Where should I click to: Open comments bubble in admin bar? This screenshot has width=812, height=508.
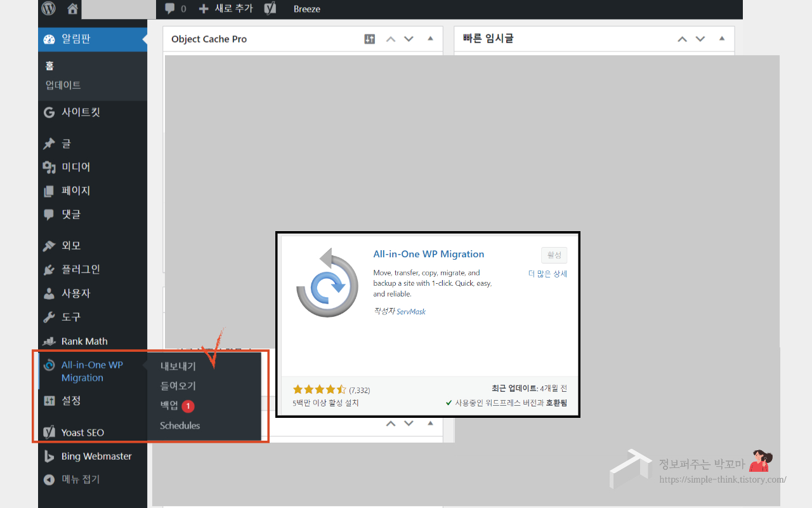pyautogui.click(x=170, y=9)
